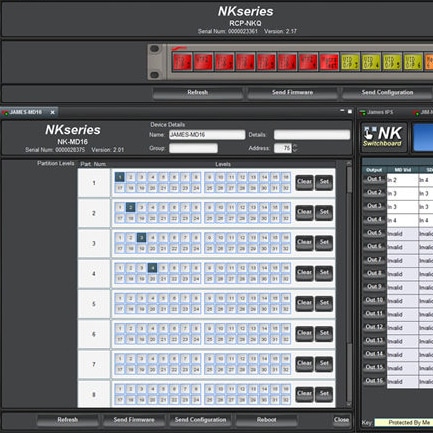Click Send Configuration in the RCP-NKQ panel
Image resolution: width=433 pixels, height=433 pixels.
(x=387, y=93)
